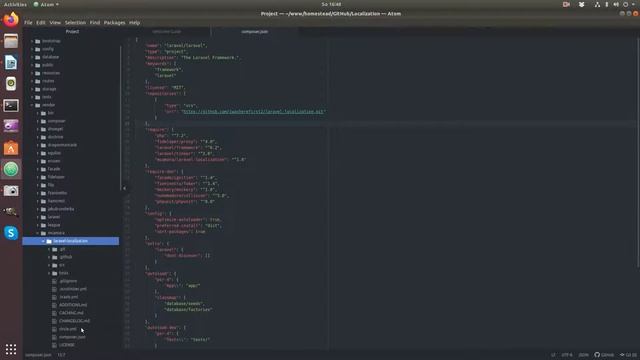The height and width of the screenshot is (360, 640).
Task: Open the Selection menu
Action: pyautogui.click(x=75, y=23)
